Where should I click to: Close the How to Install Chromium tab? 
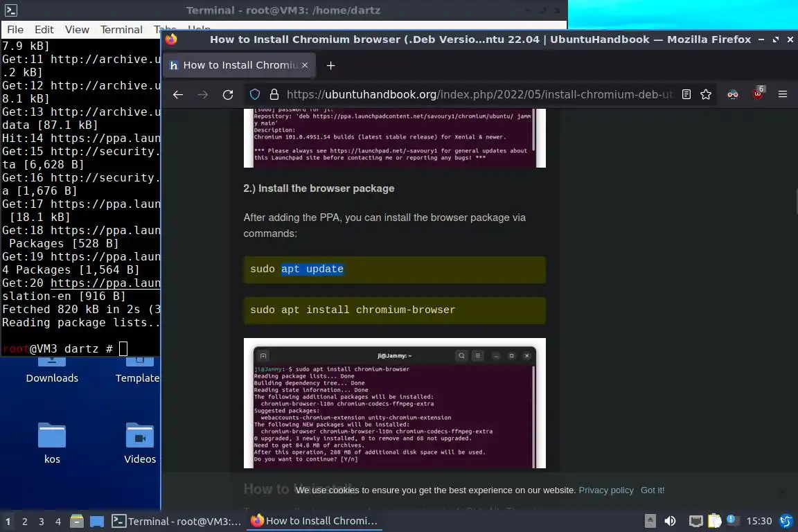click(305, 65)
